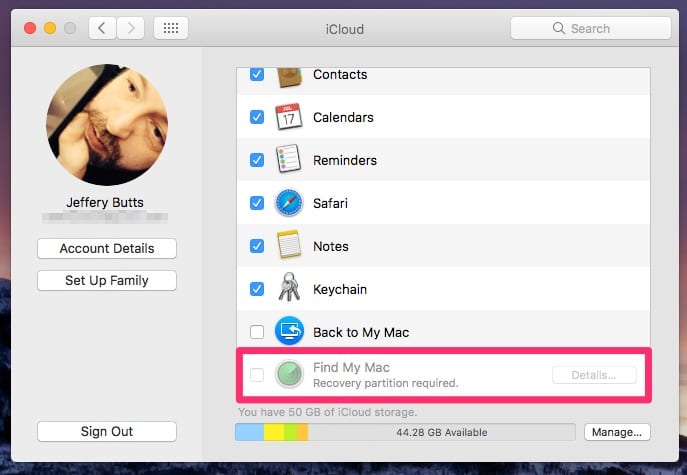Viewport: 687px width, 475px height.
Task: Click the Calendars label
Action: [343, 117]
